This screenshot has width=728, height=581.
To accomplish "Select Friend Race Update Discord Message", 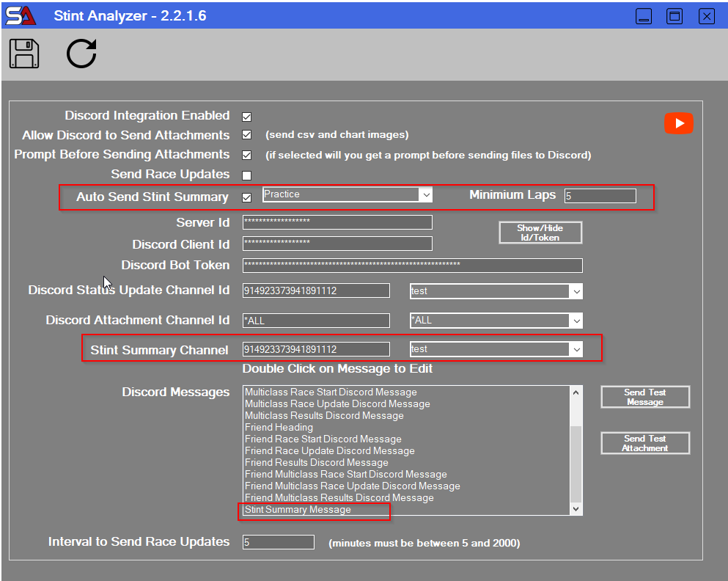I will tap(330, 450).
